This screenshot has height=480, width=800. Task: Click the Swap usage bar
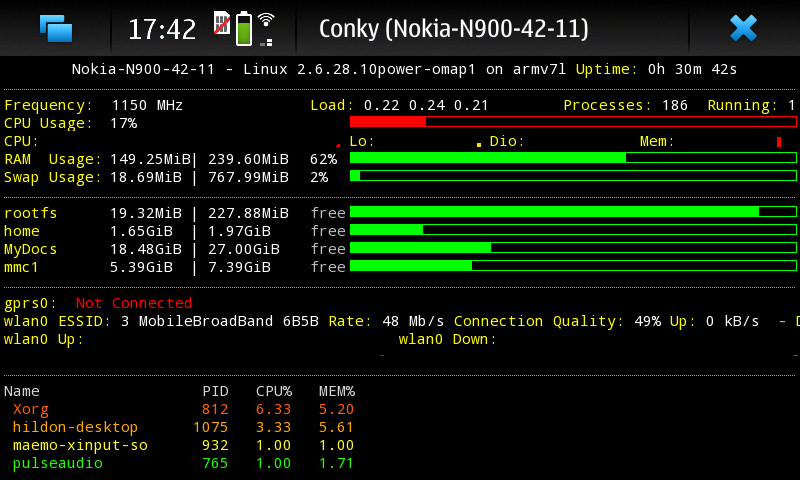tap(573, 176)
